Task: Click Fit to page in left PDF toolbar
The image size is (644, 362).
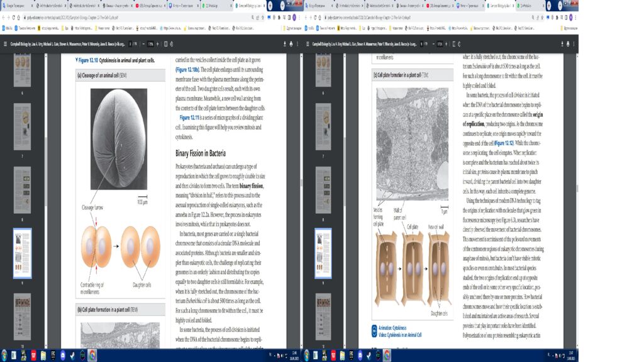Action: [x=167, y=45]
